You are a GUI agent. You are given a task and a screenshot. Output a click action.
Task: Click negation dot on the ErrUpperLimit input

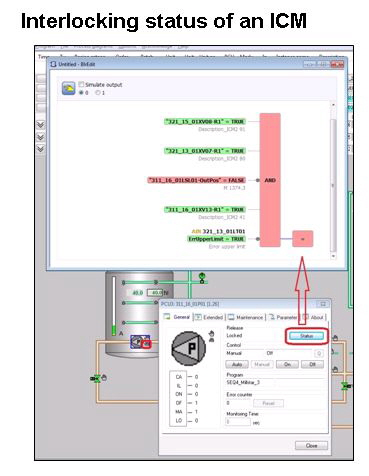click(257, 239)
